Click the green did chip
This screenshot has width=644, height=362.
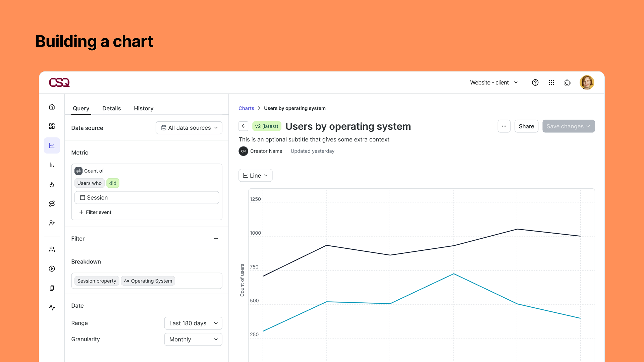point(113,183)
